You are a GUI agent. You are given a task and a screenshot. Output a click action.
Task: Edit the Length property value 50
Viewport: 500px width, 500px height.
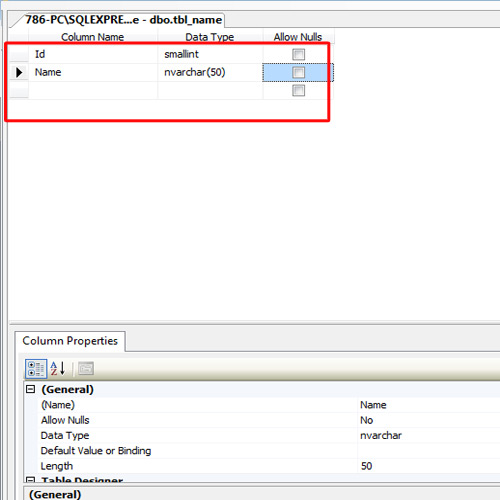[x=429, y=466]
